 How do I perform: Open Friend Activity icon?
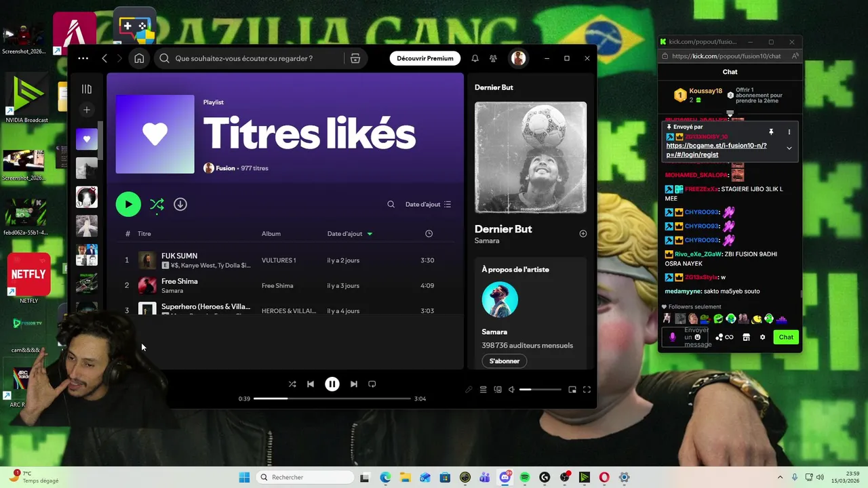(x=494, y=58)
